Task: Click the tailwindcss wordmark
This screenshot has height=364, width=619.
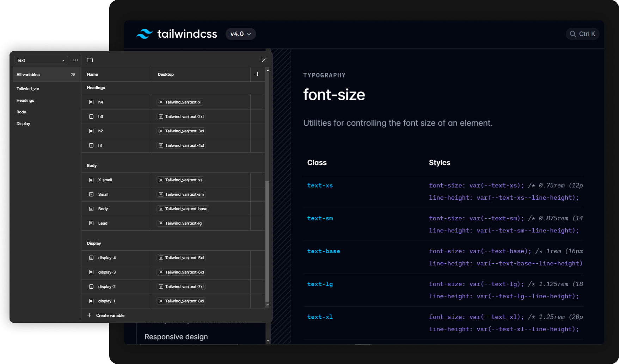Action: pos(187,34)
